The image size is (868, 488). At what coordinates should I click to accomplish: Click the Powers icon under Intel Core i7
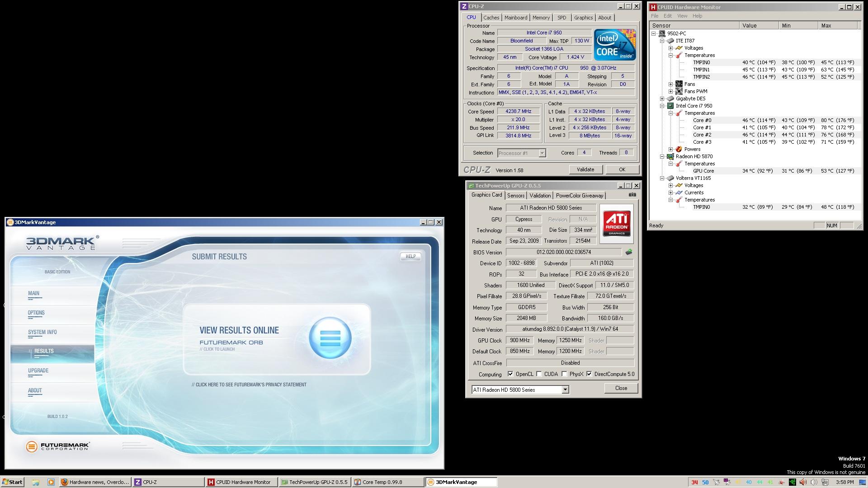pos(679,149)
